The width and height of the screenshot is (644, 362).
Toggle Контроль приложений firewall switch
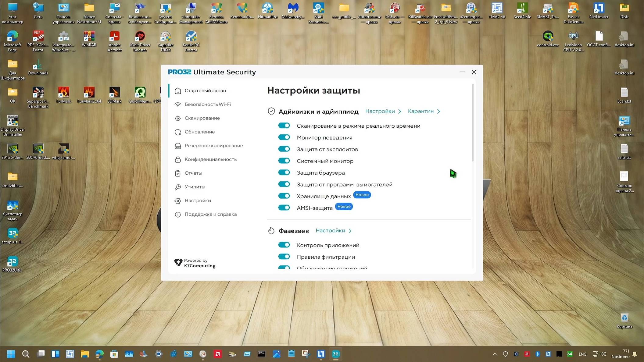(x=284, y=245)
